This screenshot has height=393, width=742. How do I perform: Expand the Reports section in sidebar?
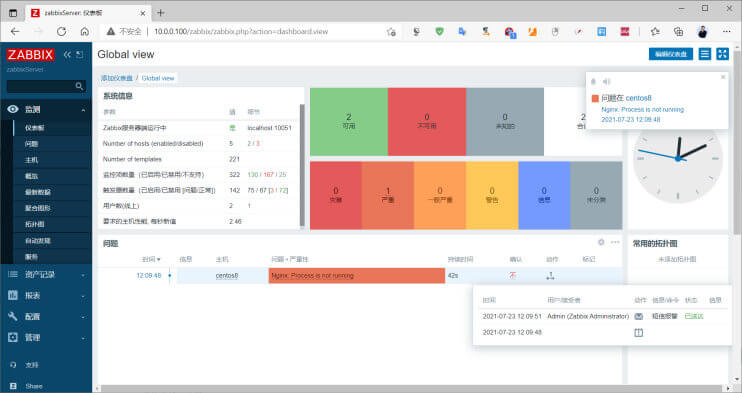click(46, 295)
